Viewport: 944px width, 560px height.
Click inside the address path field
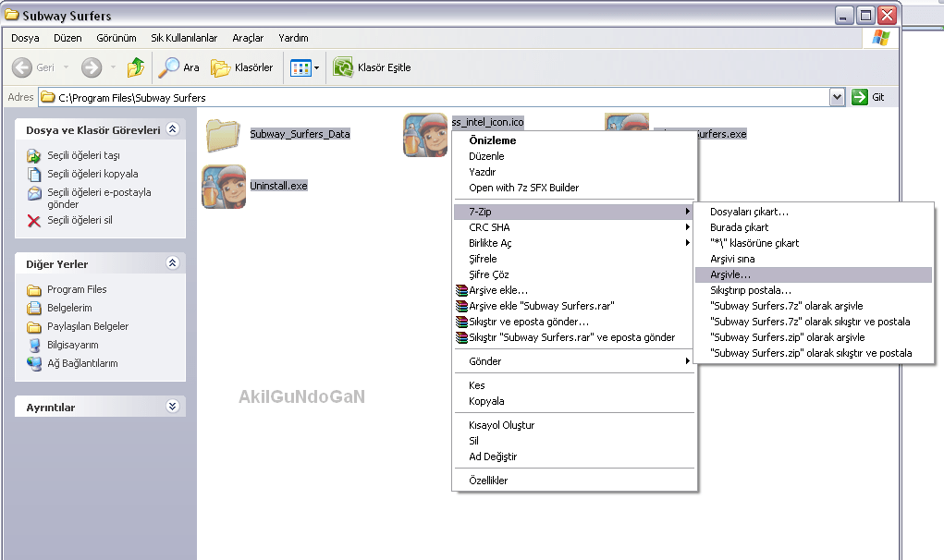click(x=444, y=97)
